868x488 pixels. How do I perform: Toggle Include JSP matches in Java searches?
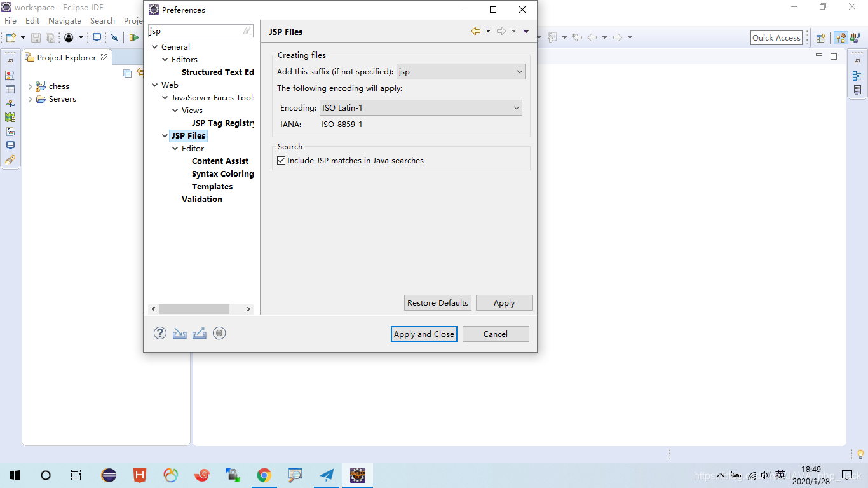281,161
